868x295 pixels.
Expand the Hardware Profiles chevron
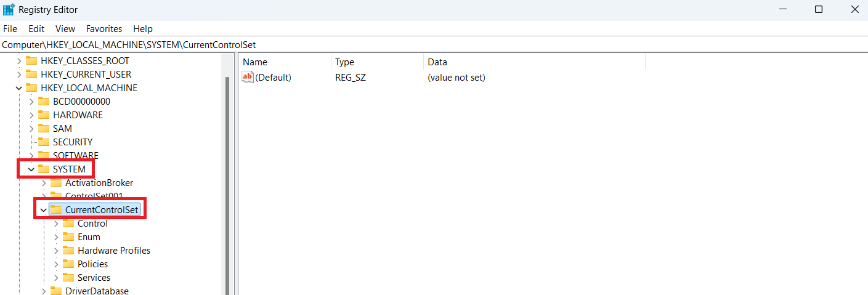pos(56,251)
